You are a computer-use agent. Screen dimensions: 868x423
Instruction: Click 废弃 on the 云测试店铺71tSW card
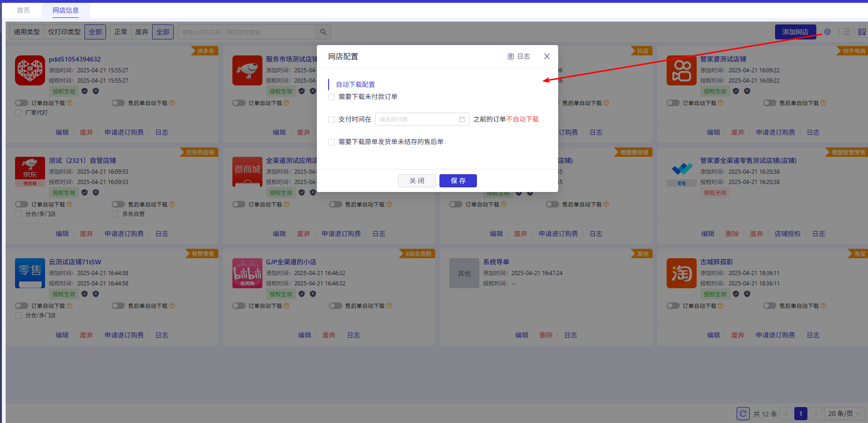click(86, 335)
